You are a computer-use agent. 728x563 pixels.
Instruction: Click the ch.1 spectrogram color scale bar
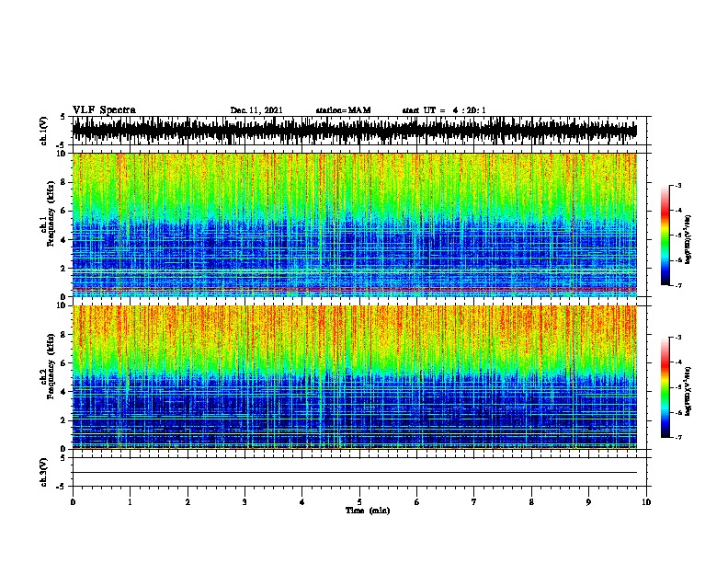click(x=665, y=236)
